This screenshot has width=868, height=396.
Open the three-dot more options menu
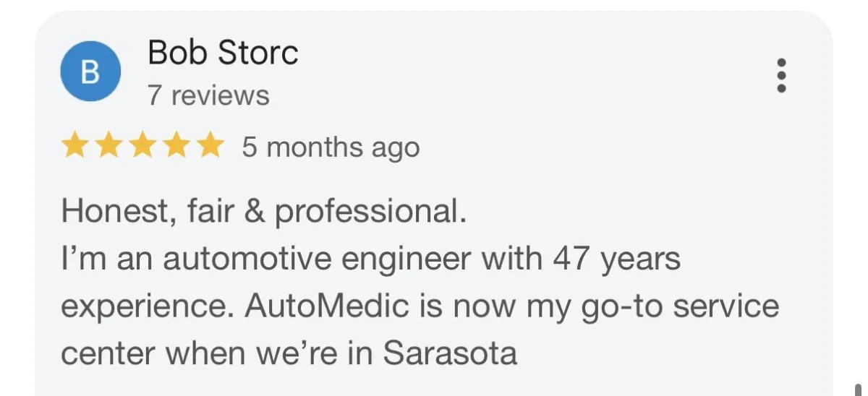(x=780, y=75)
